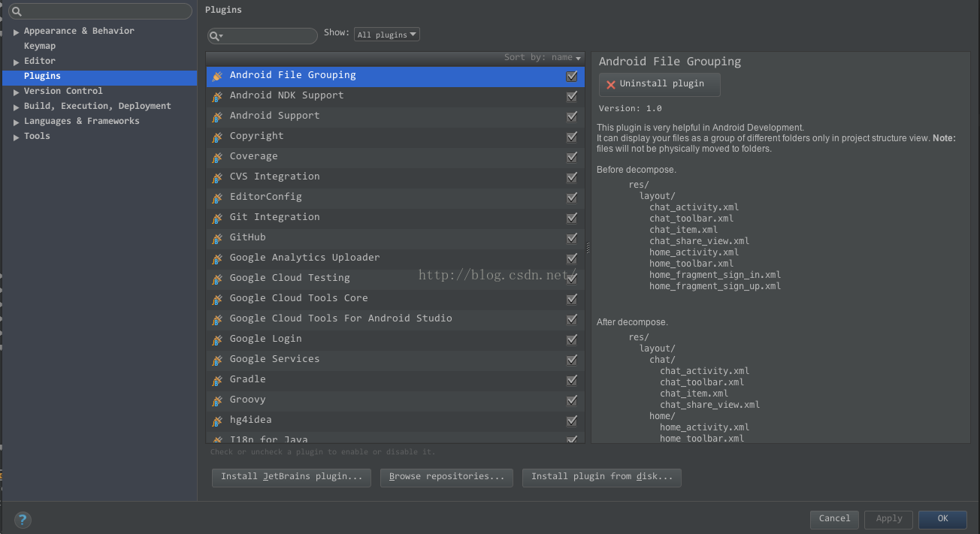Click the GitHub plugin icon
This screenshot has width=980, height=534.
tap(217, 238)
